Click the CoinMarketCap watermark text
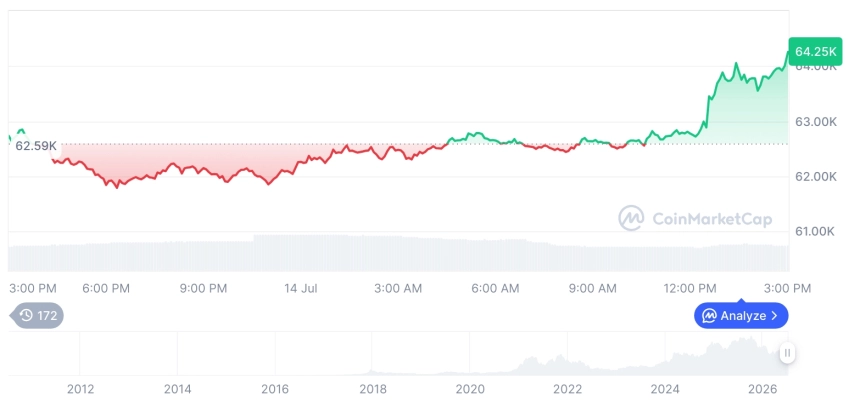Viewport: 860px width, 401px height. pyautogui.click(x=712, y=219)
